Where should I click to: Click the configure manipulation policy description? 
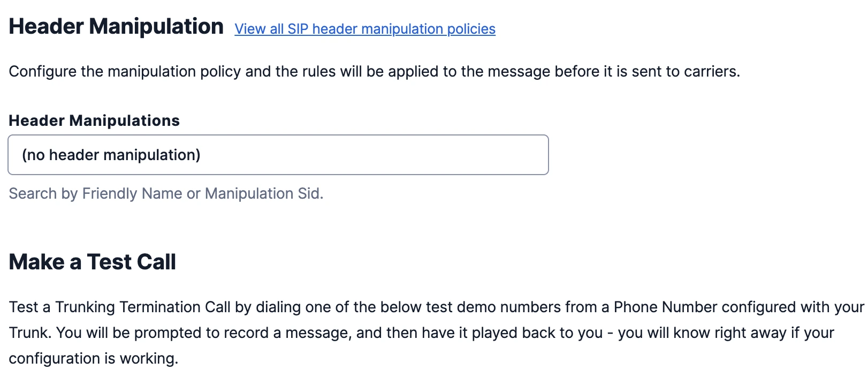[x=375, y=71]
